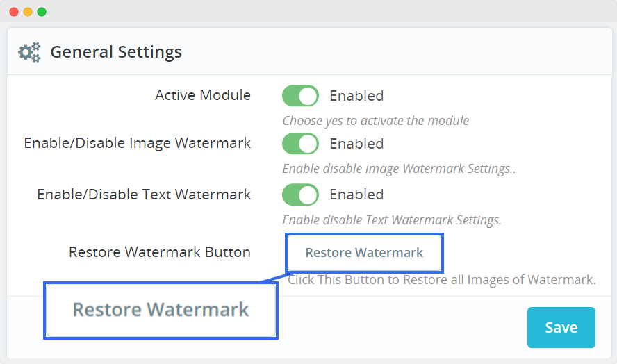Disable the Active Module toggle

coord(300,96)
